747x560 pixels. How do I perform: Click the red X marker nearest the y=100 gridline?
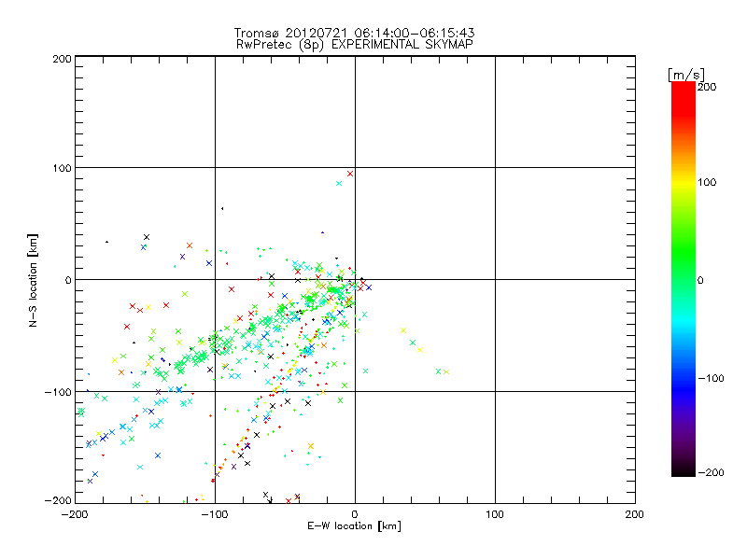(350, 174)
